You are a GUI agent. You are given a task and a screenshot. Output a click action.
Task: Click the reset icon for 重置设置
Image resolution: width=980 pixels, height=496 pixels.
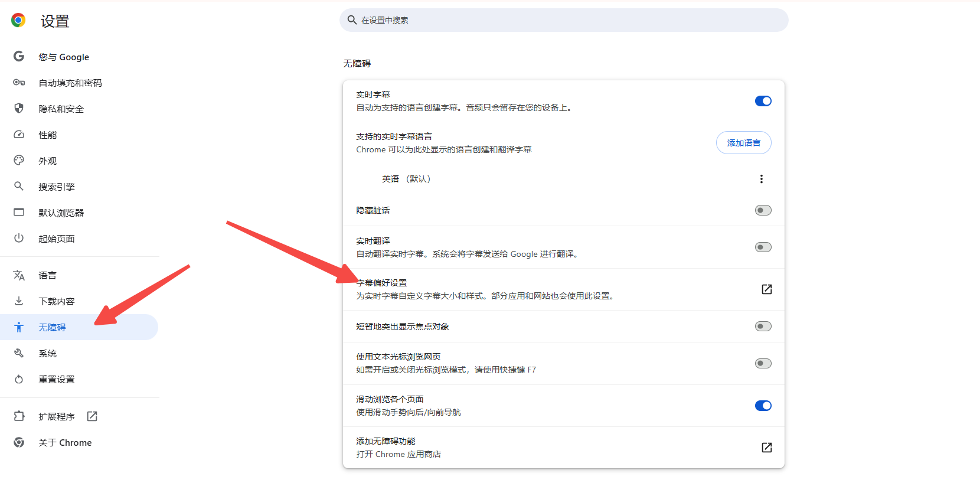19,379
